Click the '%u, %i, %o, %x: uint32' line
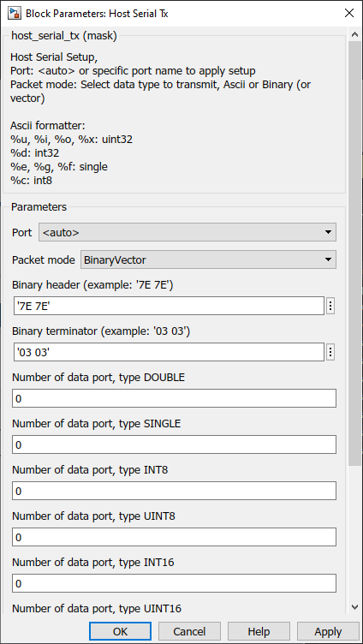 click(x=71, y=140)
